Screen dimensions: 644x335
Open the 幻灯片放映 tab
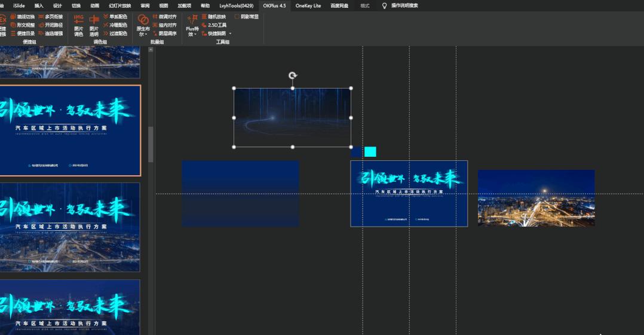(x=120, y=6)
